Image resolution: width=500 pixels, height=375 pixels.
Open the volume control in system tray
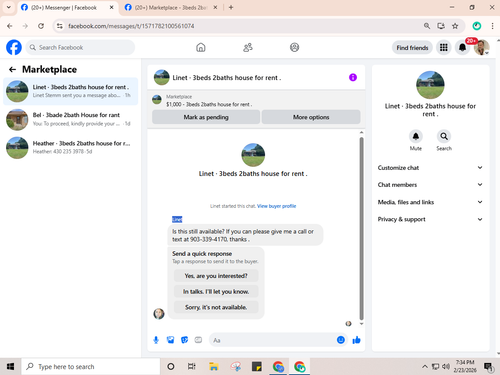coord(446,367)
